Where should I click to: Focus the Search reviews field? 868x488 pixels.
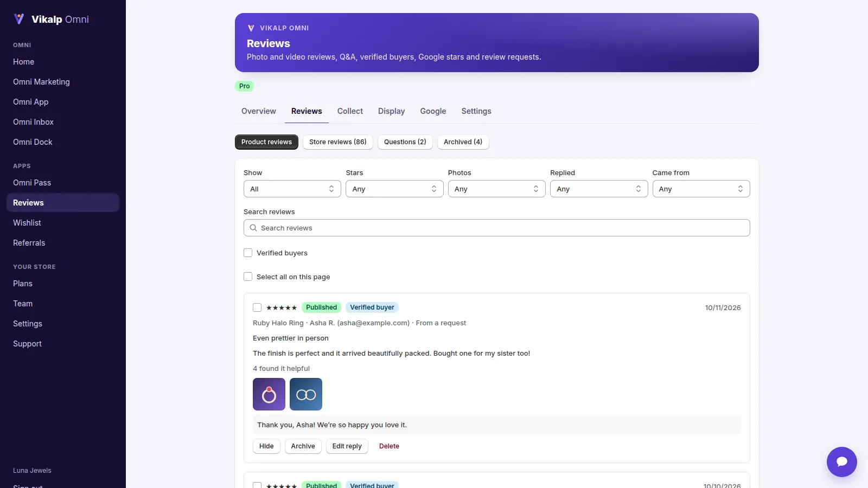(x=497, y=228)
